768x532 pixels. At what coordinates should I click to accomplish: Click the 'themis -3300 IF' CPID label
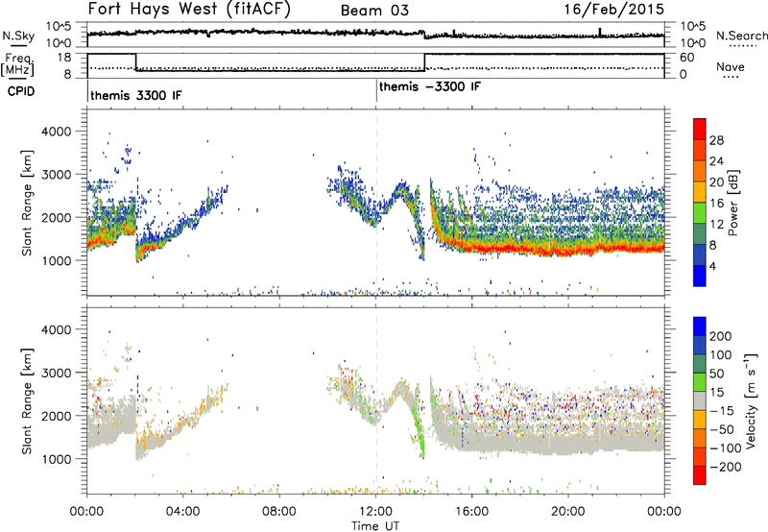click(429, 86)
